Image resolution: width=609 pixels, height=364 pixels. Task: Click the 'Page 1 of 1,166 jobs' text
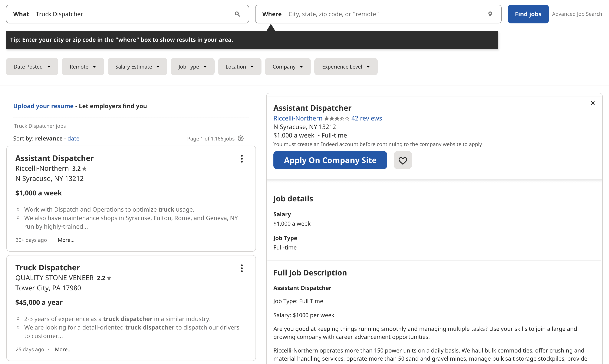211,139
